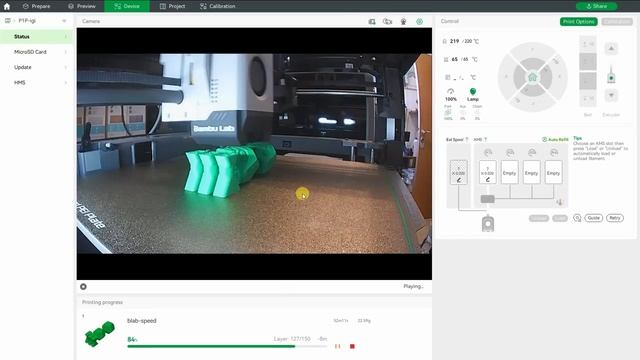Open AMS settings gear icon
Screen dimensions: 640x360
pyautogui.click(x=577, y=218)
